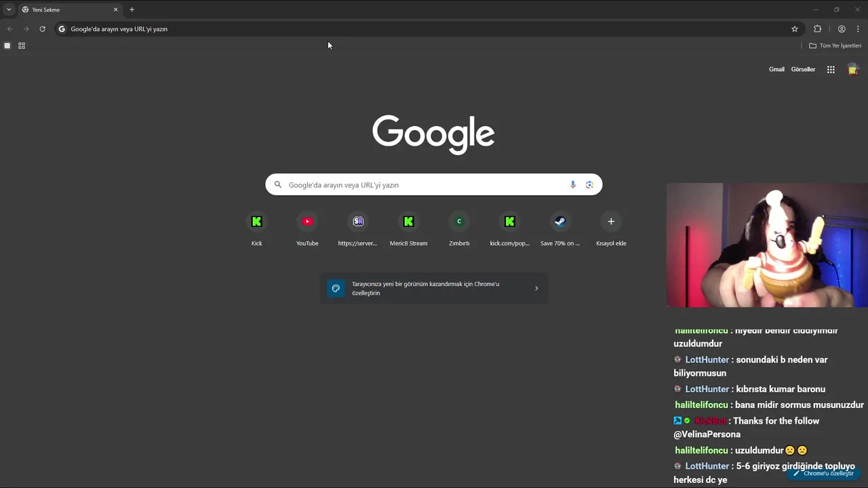
Task: Click chat message 'sonundaki b neden var'
Action: [x=782, y=360]
